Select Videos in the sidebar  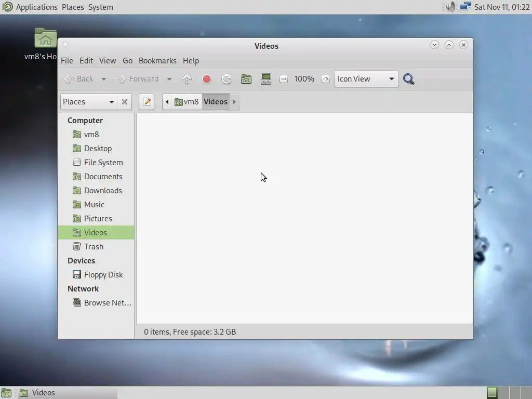(96, 233)
